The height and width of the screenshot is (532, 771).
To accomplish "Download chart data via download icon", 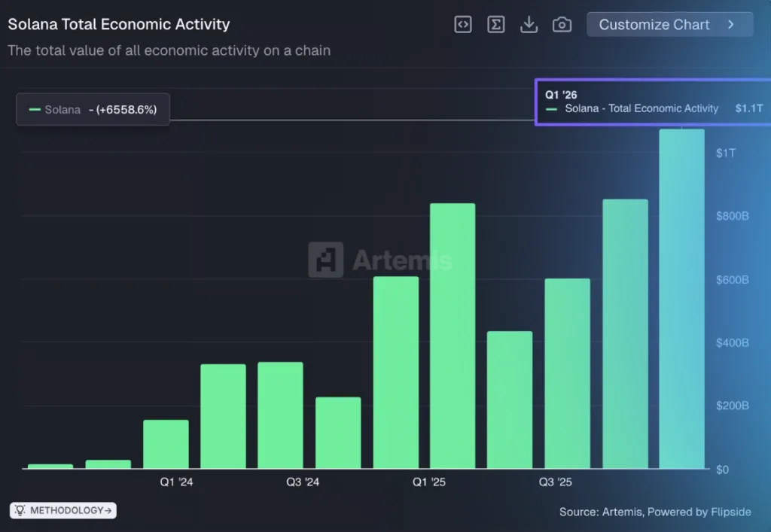I will tap(529, 25).
